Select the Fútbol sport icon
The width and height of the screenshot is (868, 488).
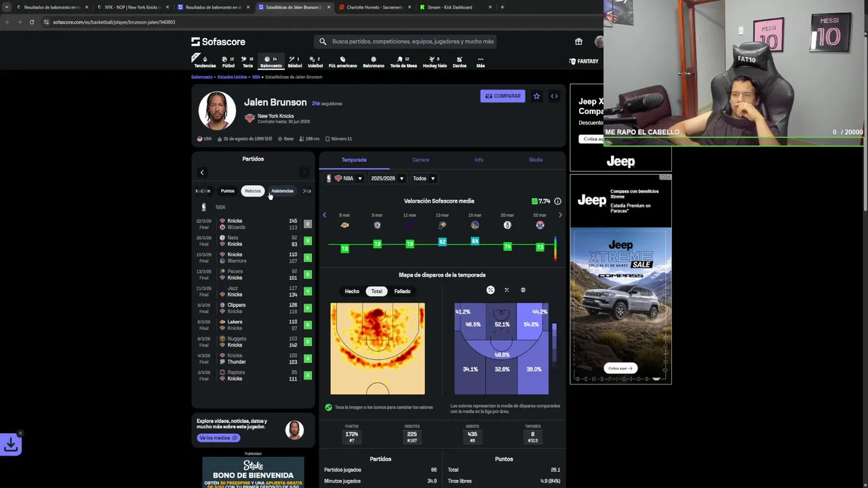pos(229,62)
